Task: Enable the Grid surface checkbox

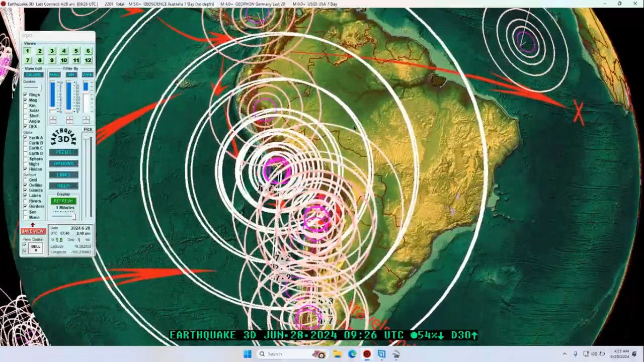Action: [26, 180]
